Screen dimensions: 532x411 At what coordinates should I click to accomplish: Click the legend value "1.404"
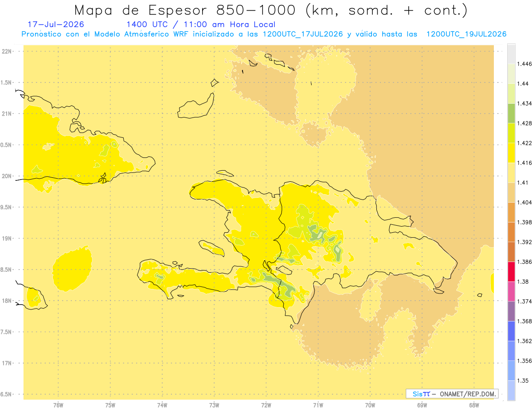525,202
